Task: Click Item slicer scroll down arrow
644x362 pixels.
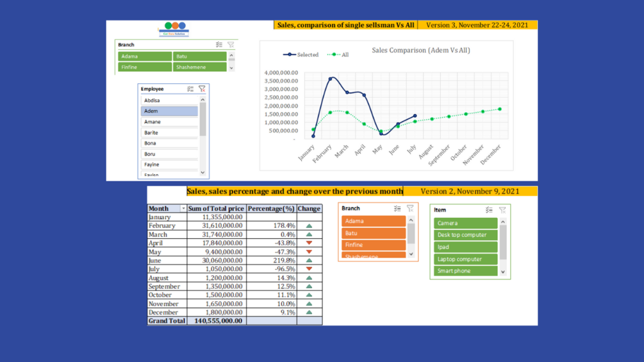Action: coord(503,272)
